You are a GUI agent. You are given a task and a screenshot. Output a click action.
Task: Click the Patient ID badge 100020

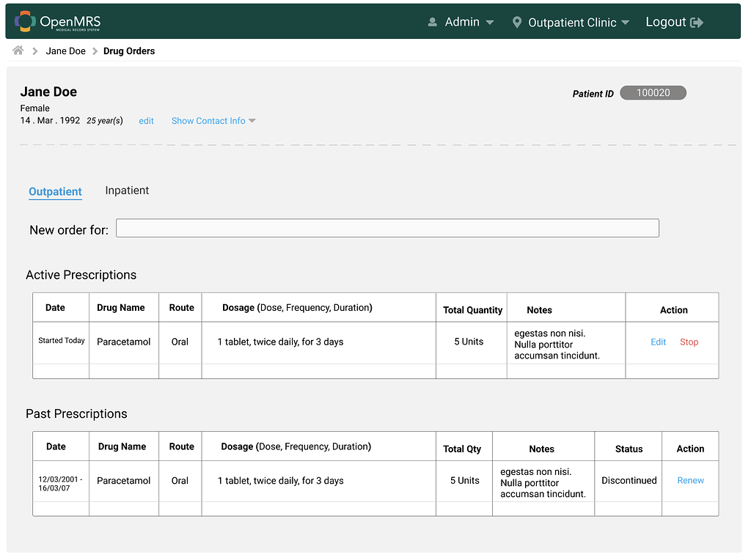coord(652,92)
